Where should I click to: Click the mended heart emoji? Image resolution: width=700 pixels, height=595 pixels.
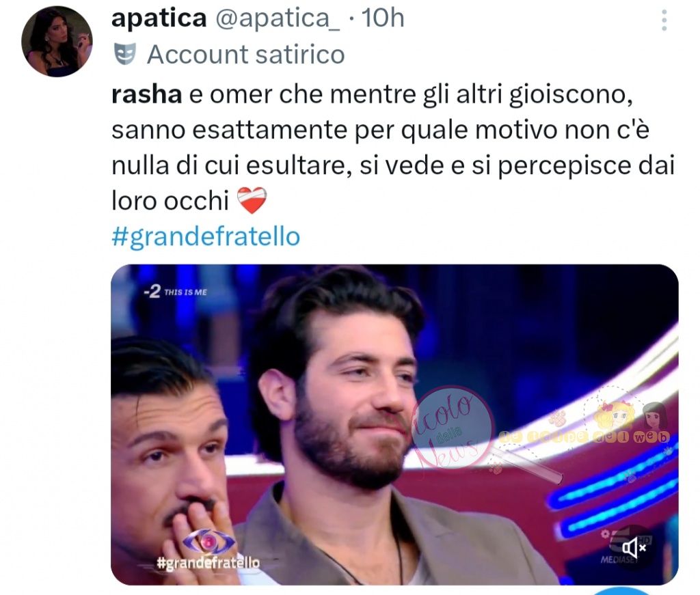(x=252, y=201)
